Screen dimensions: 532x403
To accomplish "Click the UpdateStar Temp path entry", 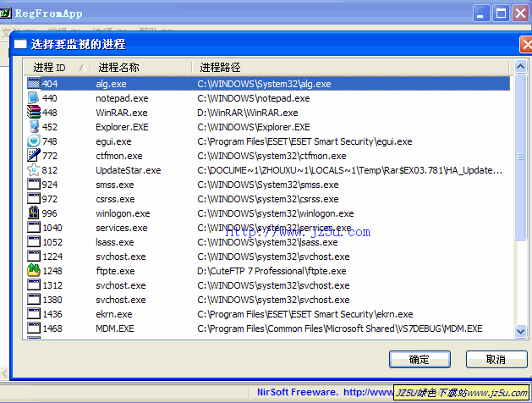I will pyautogui.click(x=349, y=170).
